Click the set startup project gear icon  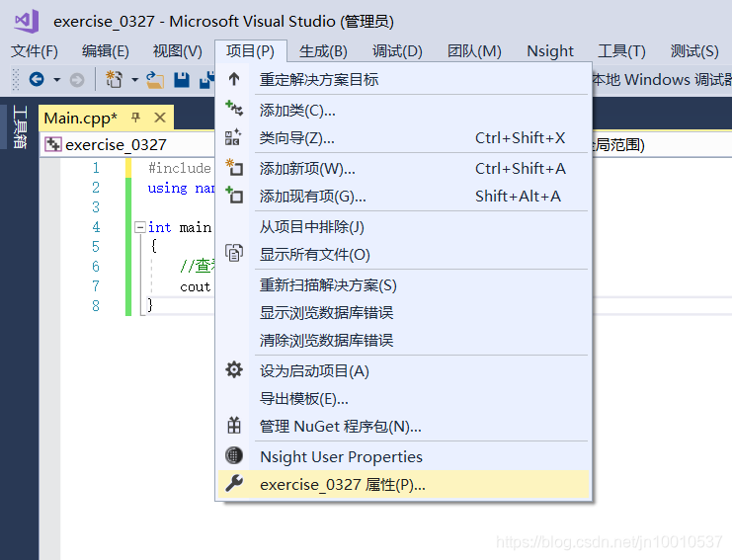point(234,369)
